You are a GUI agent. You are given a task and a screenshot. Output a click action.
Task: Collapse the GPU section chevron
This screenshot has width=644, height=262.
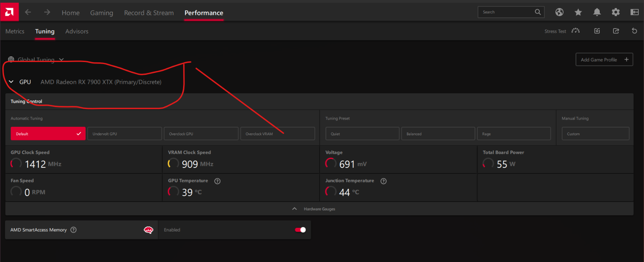pos(11,82)
